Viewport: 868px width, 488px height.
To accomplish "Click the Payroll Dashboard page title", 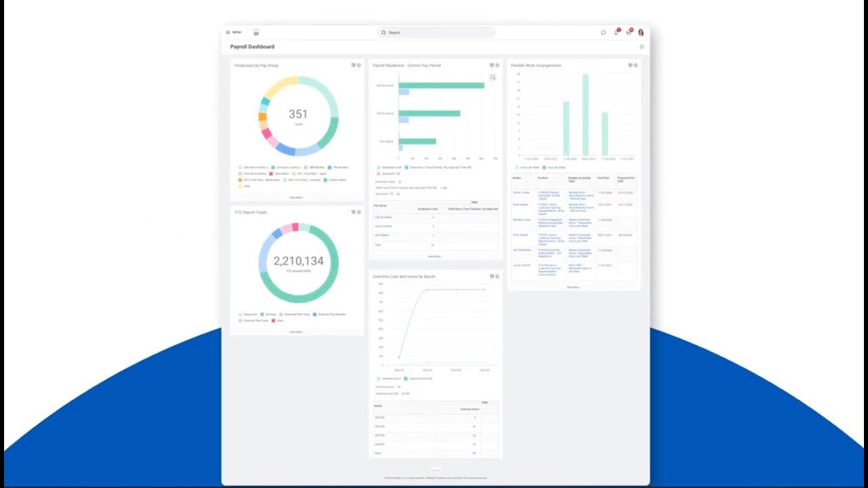I will pos(252,47).
